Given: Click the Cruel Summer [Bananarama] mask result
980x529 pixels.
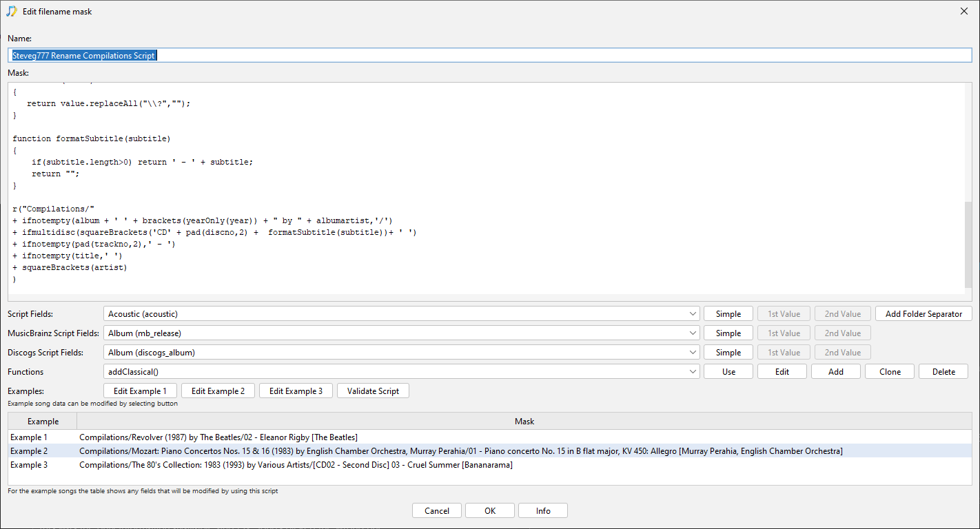Looking at the screenshot, I should coord(296,465).
